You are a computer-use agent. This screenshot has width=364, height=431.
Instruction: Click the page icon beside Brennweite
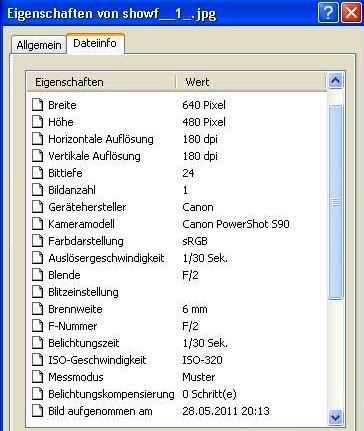[38, 309]
